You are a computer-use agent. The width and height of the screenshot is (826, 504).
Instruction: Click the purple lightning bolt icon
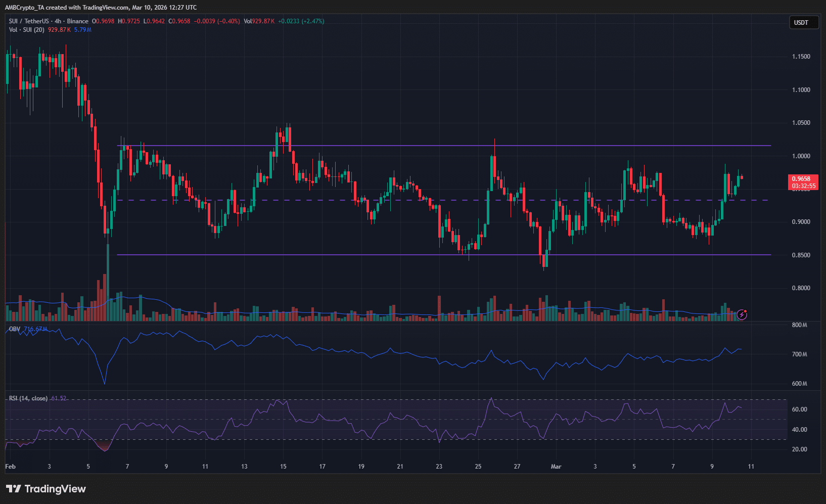click(742, 315)
